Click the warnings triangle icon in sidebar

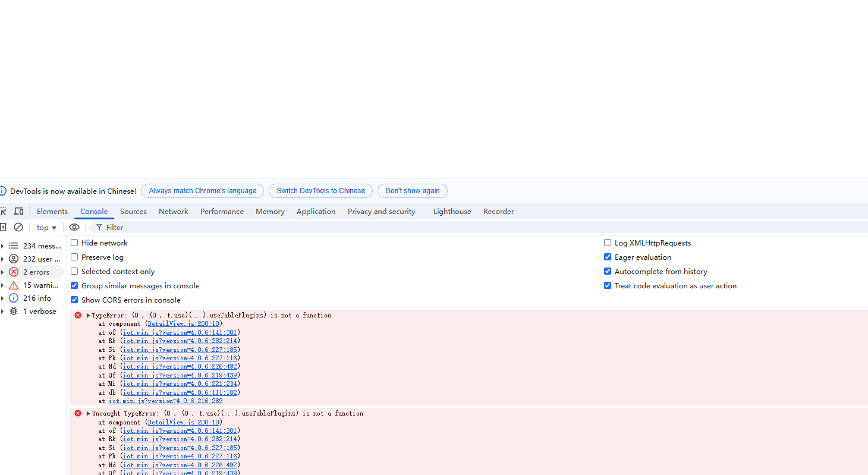[14, 285]
